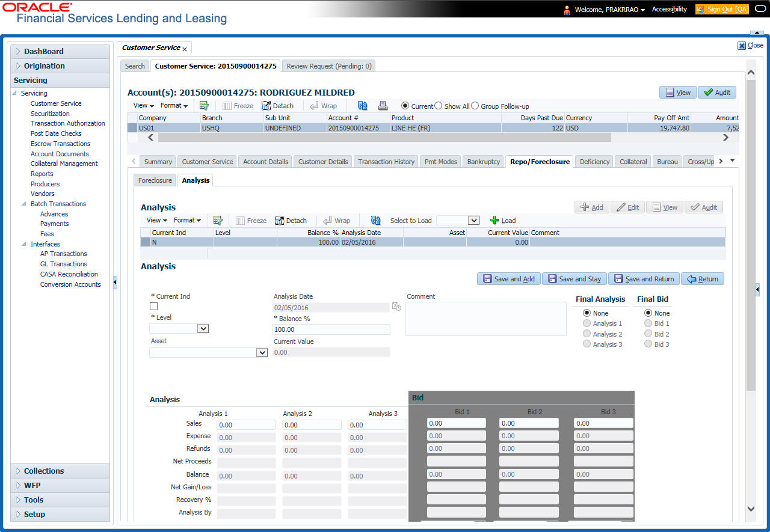This screenshot has height=532, width=770.
Task: Click the scrollbar down arrow at bottom right
Action: pyautogui.click(x=751, y=509)
